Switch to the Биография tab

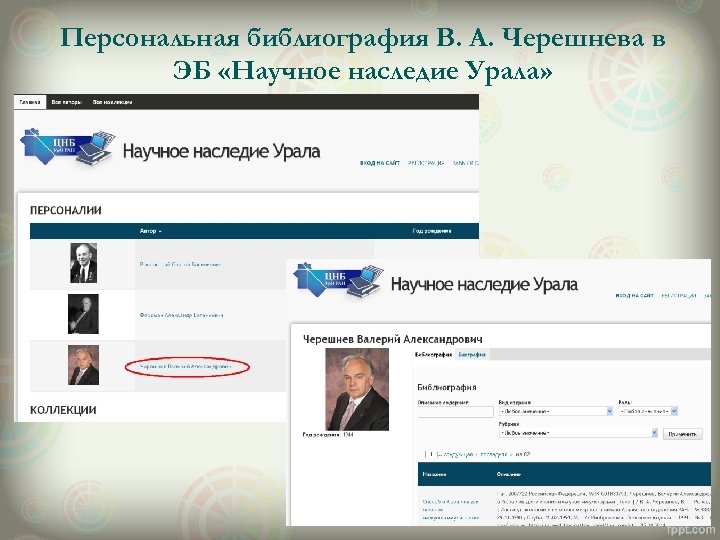click(x=472, y=354)
